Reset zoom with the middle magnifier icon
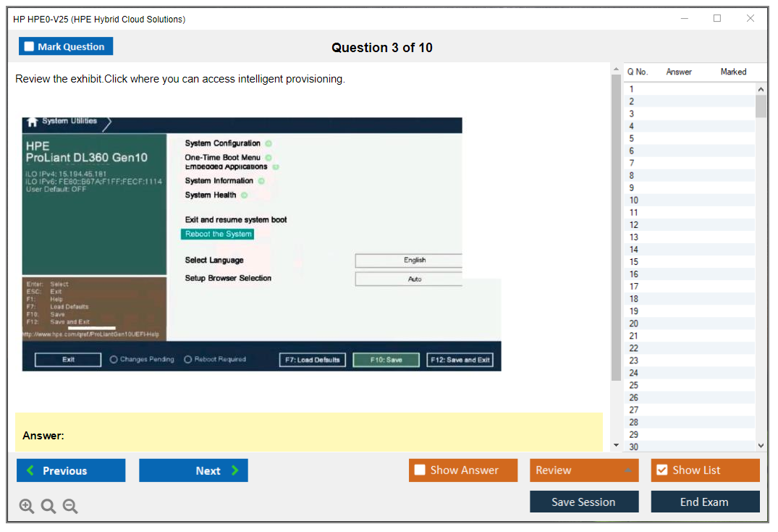This screenshot has width=778, height=532. [48, 507]
